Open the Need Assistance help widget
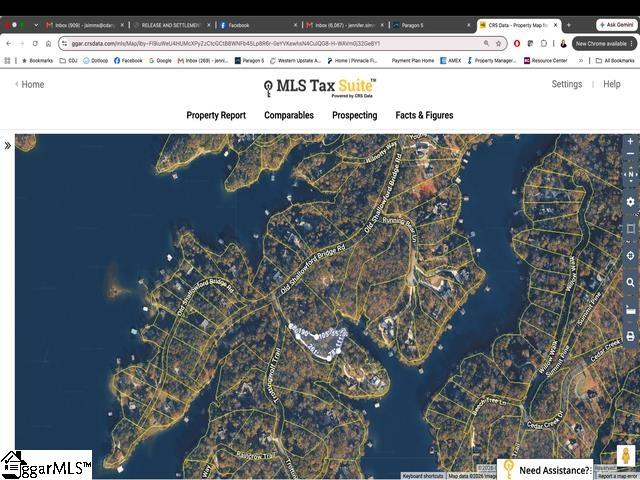 pos(545,469)
